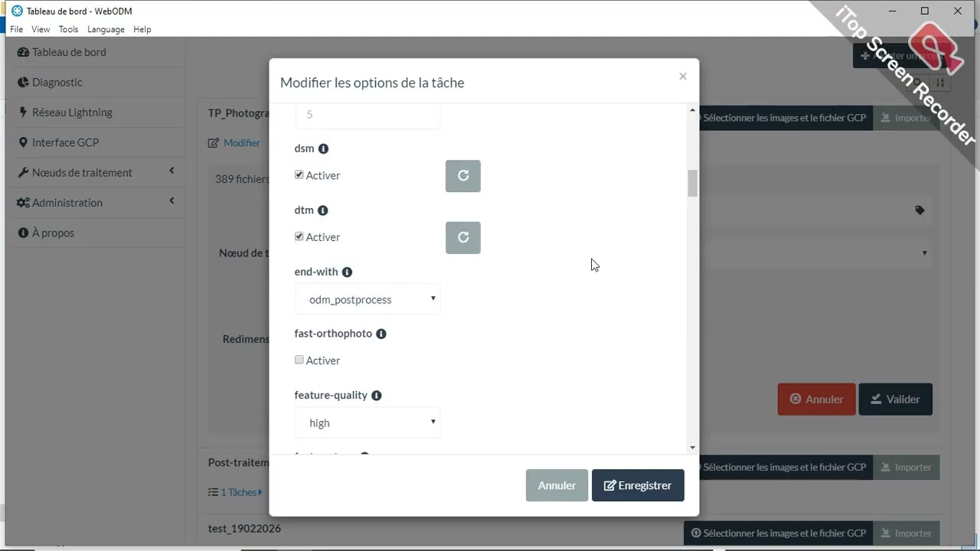This screenshot has height=551, width=980.
Task: Reset the dsm option to default
Action: point(463,176)
